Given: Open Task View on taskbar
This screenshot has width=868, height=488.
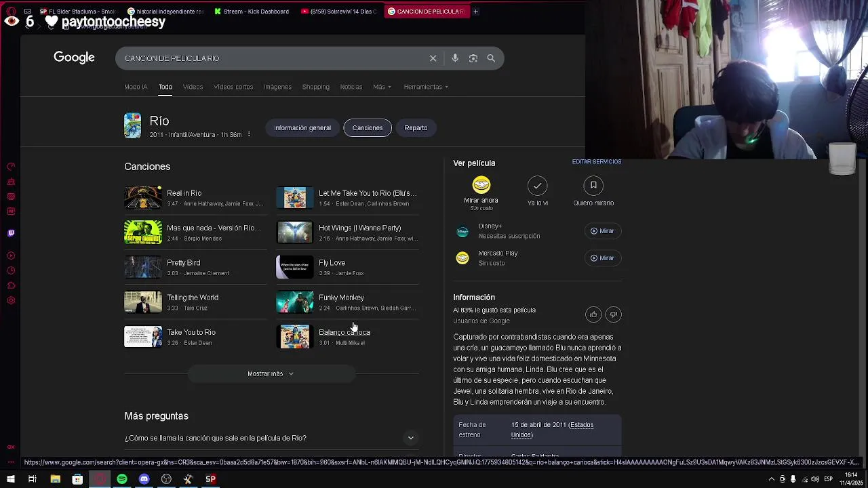Looking at the screenshot, I should coord(32,479).
